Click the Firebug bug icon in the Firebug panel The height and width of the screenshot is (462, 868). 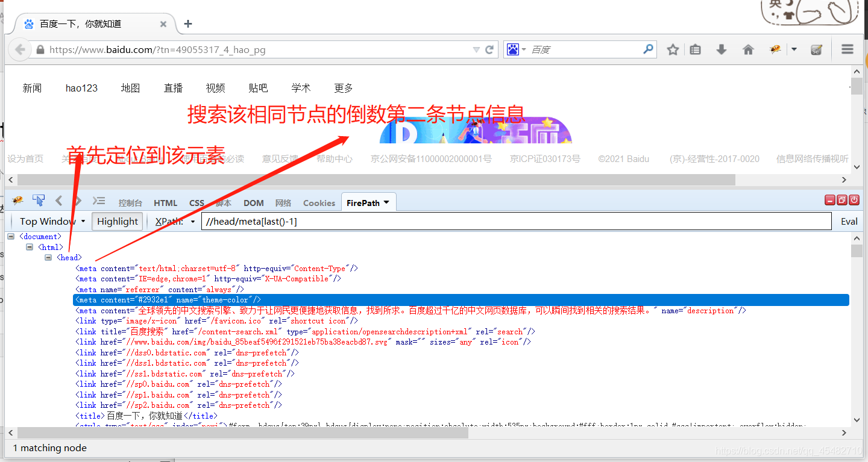click(17, 201)
